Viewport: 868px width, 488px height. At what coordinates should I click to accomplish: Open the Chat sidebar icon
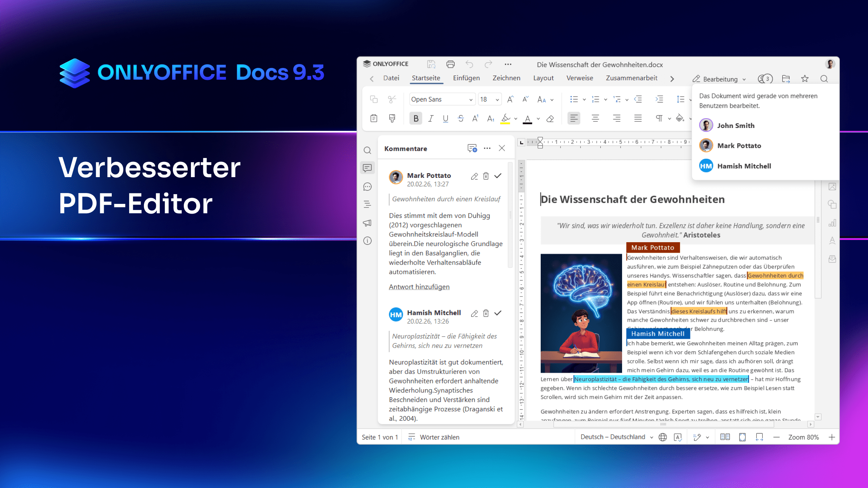(367, 187)
